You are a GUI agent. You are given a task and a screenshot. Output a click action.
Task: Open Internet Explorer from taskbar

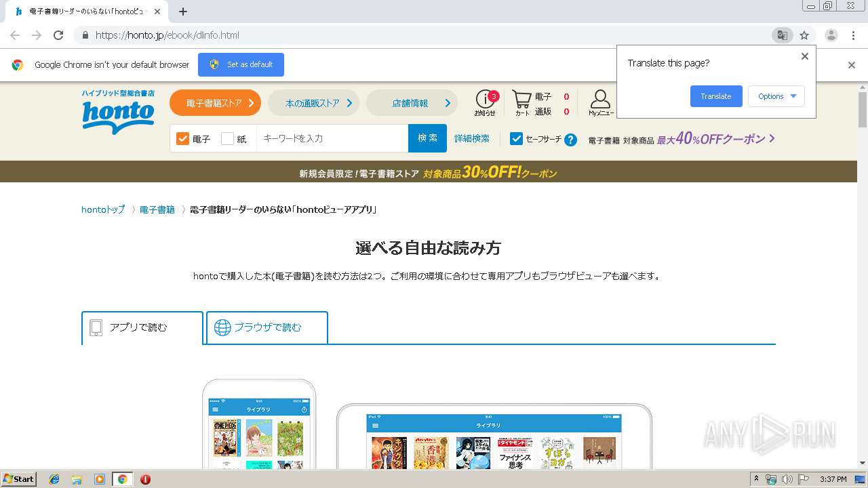(54, 479)
